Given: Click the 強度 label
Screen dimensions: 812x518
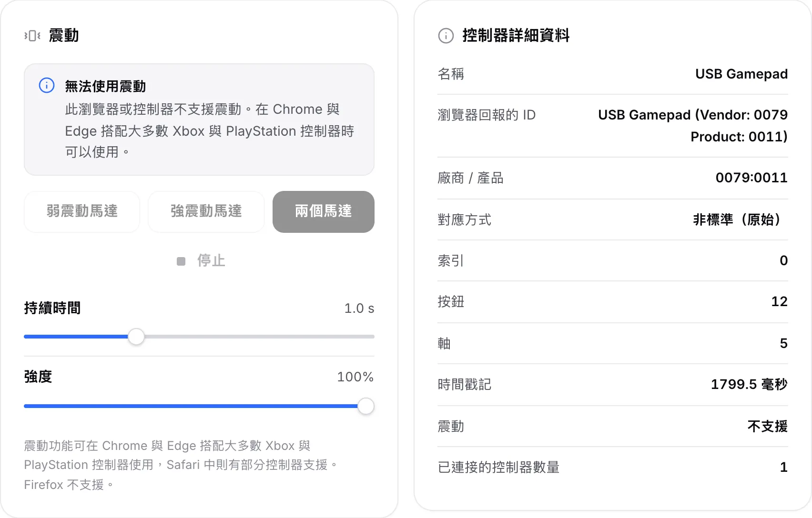Looking at the screenshot, I should (x=38, y=377).
